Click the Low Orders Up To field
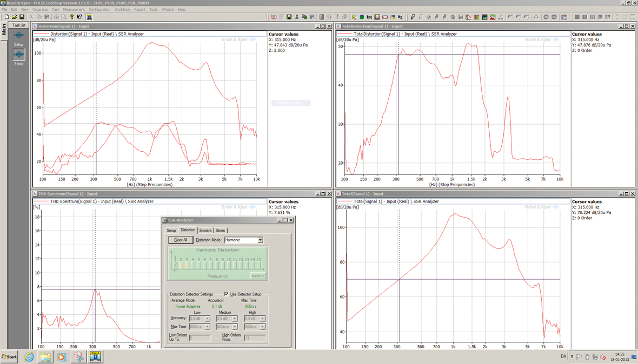 click(200, 338)
